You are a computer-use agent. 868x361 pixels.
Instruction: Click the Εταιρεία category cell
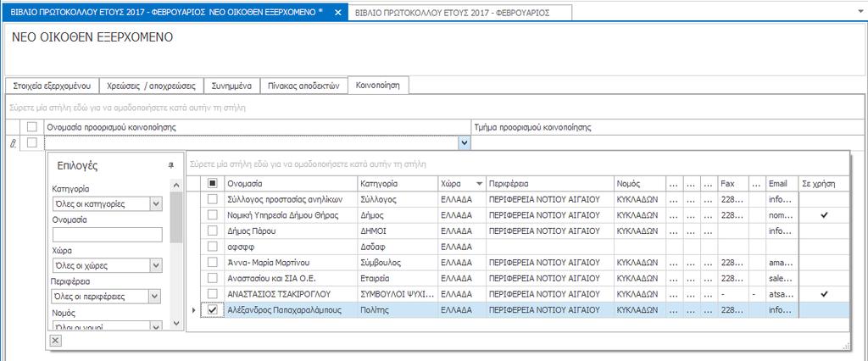(397, 278)
